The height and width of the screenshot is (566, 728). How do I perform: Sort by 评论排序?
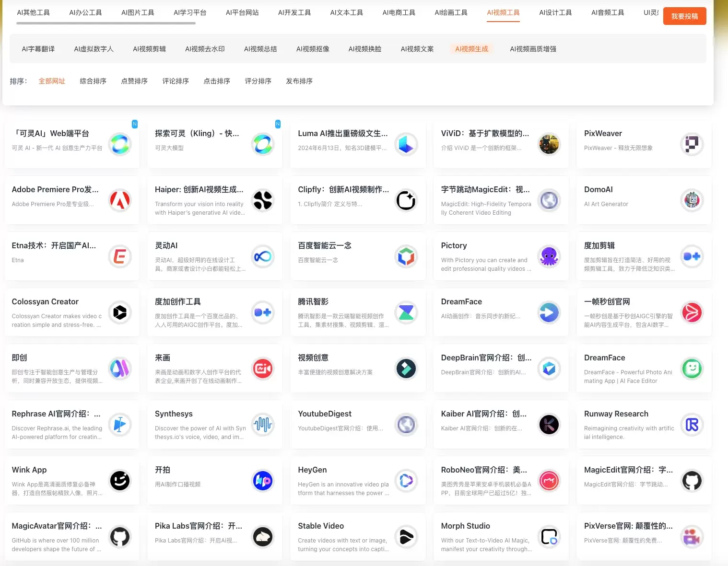(176, 81)
